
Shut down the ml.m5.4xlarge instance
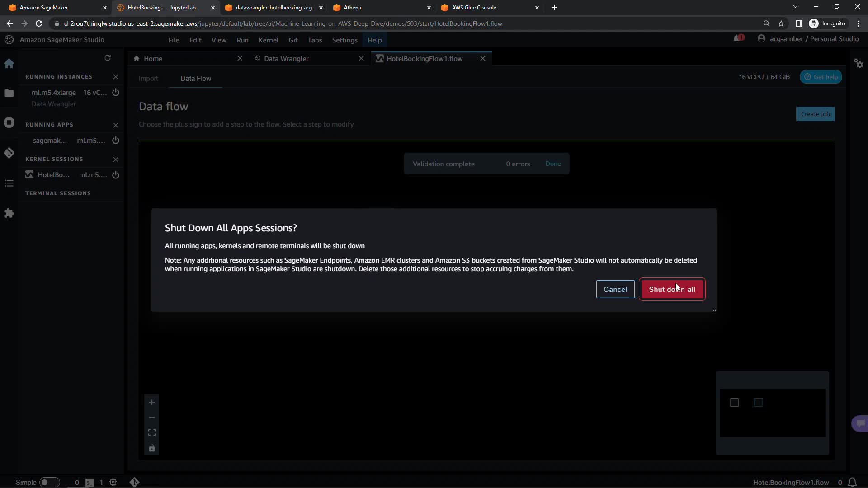(116, 93)
